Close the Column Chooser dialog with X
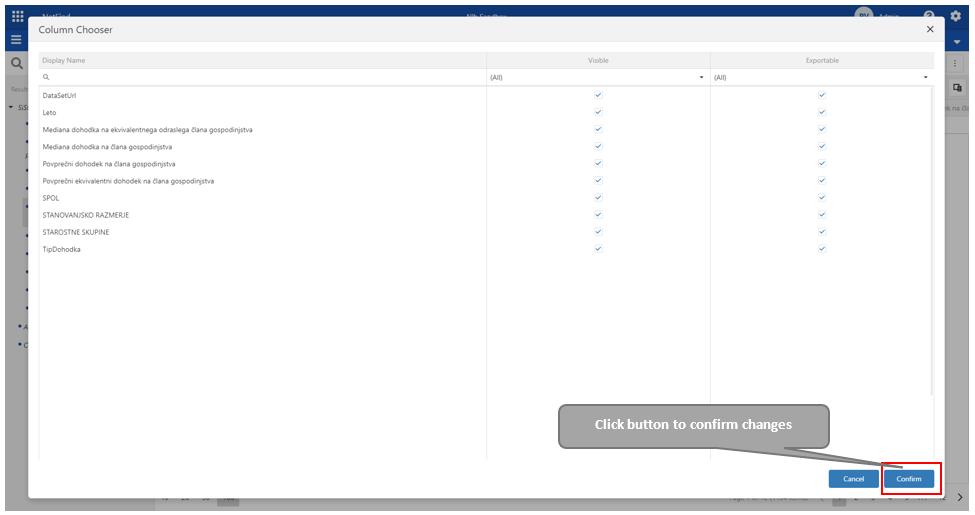This screenshot has height=515, width=975. [x=930, y=30]
